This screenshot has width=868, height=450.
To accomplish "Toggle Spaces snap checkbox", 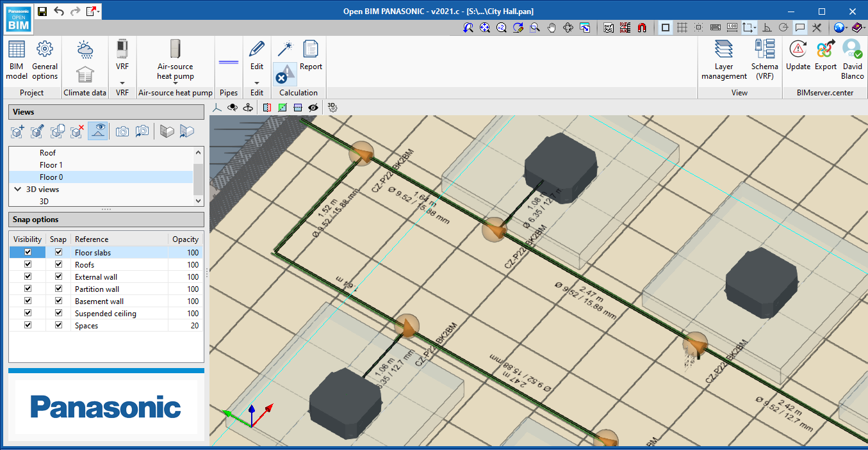I will tap(59, 325).
